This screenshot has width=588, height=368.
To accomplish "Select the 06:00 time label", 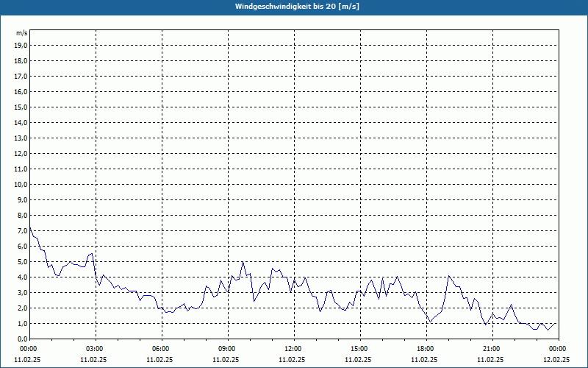I will tap(162, 349).
